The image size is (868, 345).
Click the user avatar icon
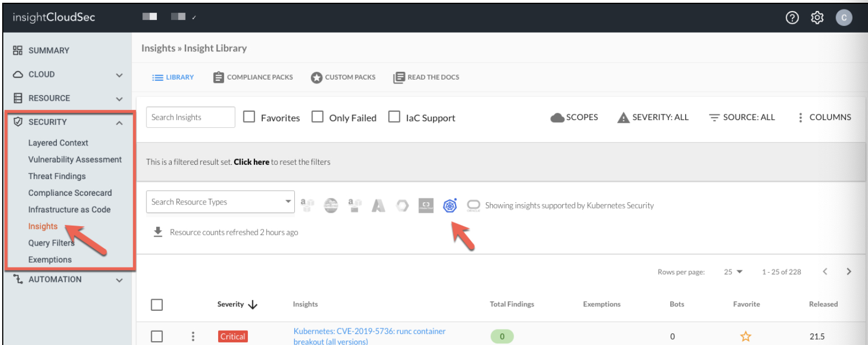click(x=843, y=18)
